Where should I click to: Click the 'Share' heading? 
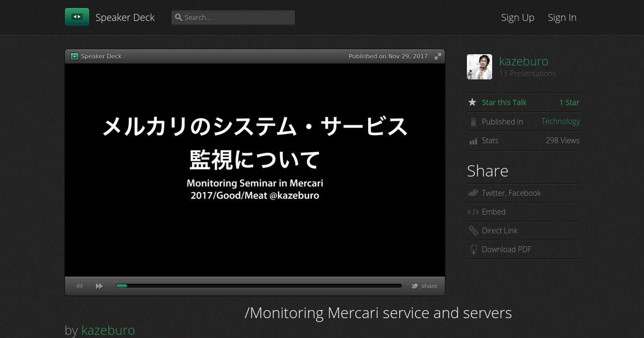tap(488, 171)
